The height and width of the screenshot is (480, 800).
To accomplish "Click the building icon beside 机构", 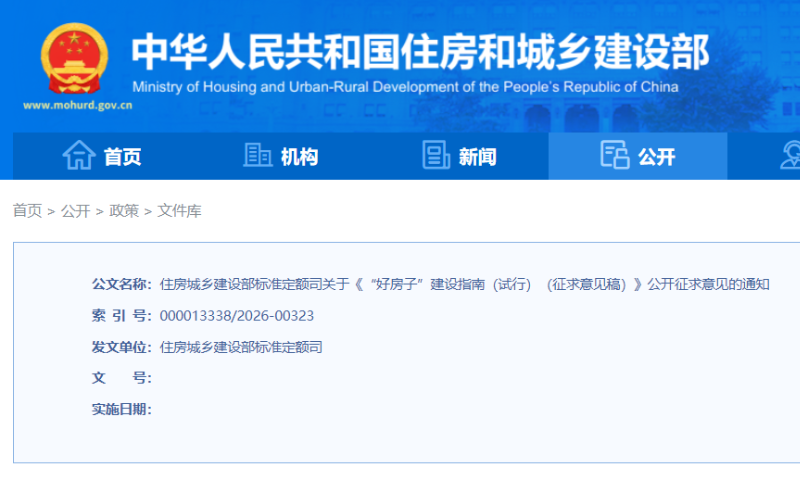I will (257, 155).
